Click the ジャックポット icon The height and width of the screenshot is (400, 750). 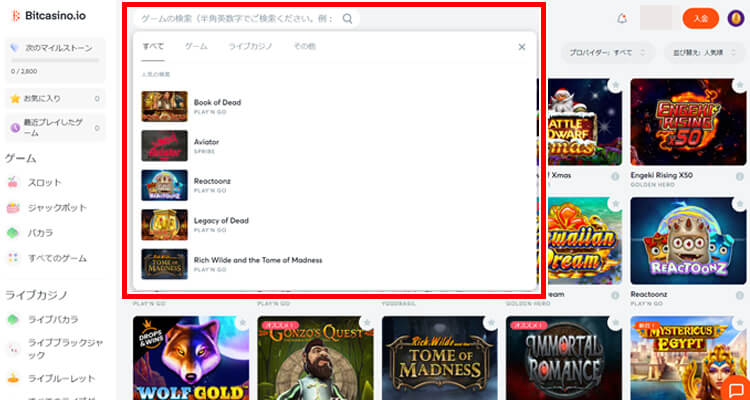[13, 208]
